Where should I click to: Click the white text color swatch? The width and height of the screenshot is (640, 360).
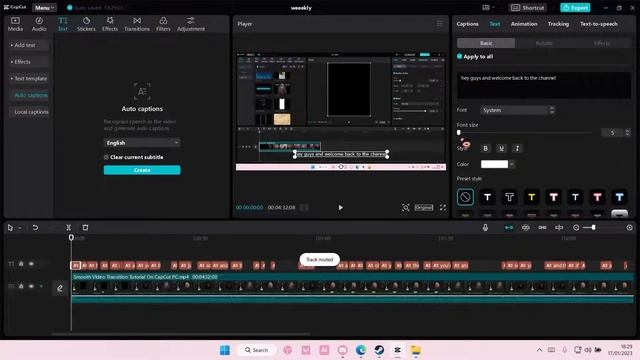pyautogui.click(x=494, y=164)
